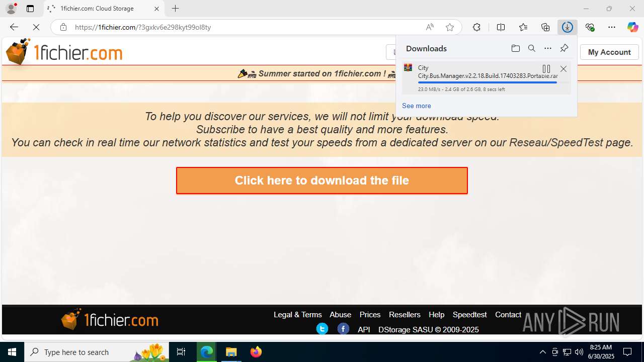Add this page to favorites star

coord(450,27)
